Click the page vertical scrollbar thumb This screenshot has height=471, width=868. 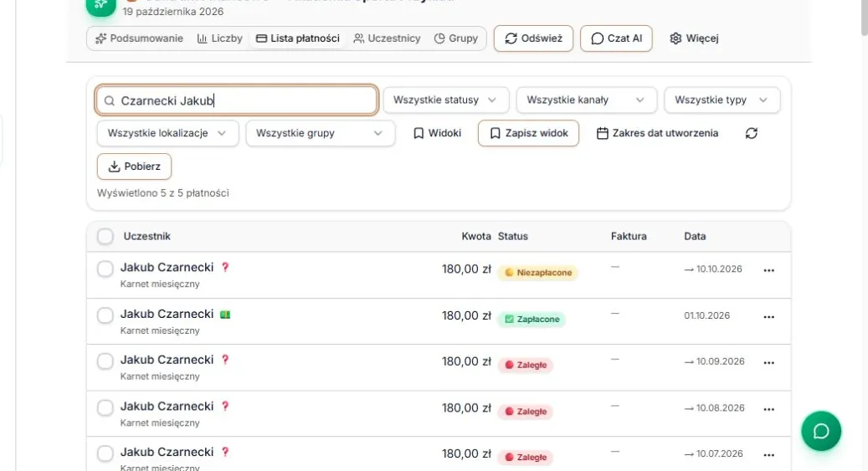tap(864, 17)
